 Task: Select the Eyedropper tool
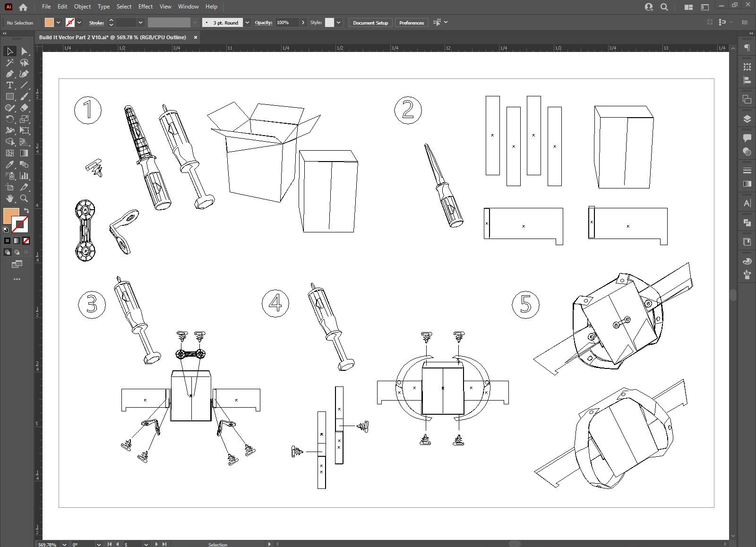10,164
